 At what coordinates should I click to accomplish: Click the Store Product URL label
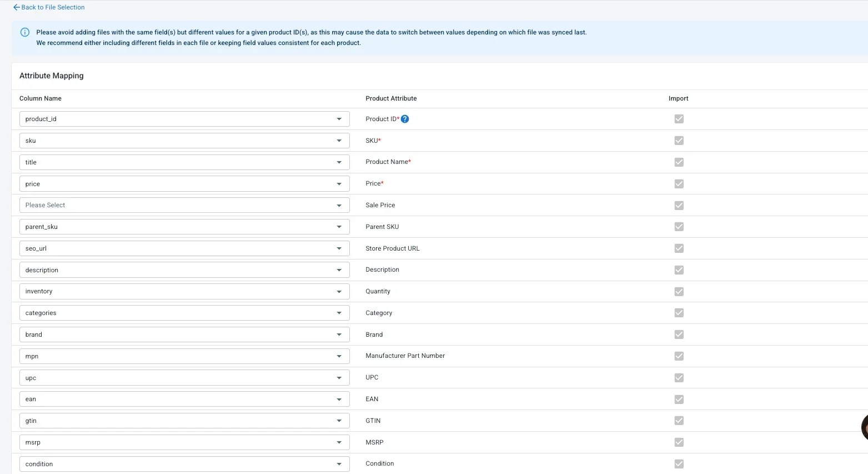coord(393,248)
